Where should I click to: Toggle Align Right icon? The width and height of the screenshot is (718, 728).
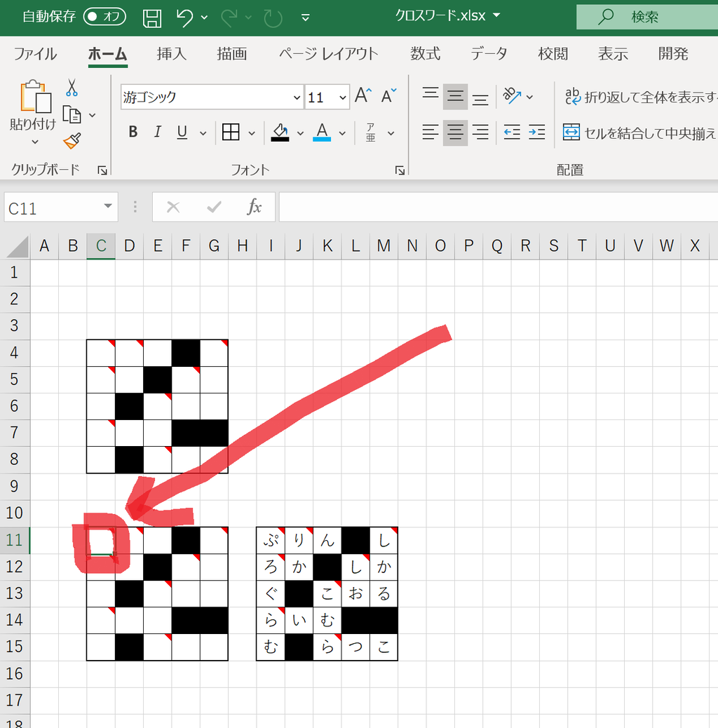click(480, 133)
